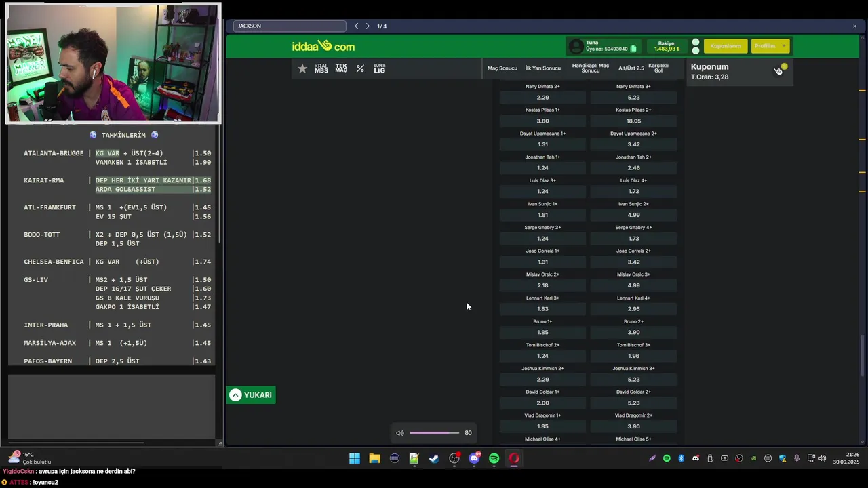868x488 pixels.
Task: Open Steam from taskbar
Action: point(434,459)
